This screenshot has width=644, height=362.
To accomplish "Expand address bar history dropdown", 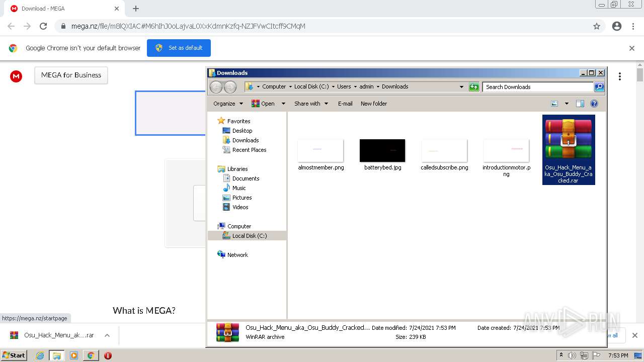I will point(461,87).
